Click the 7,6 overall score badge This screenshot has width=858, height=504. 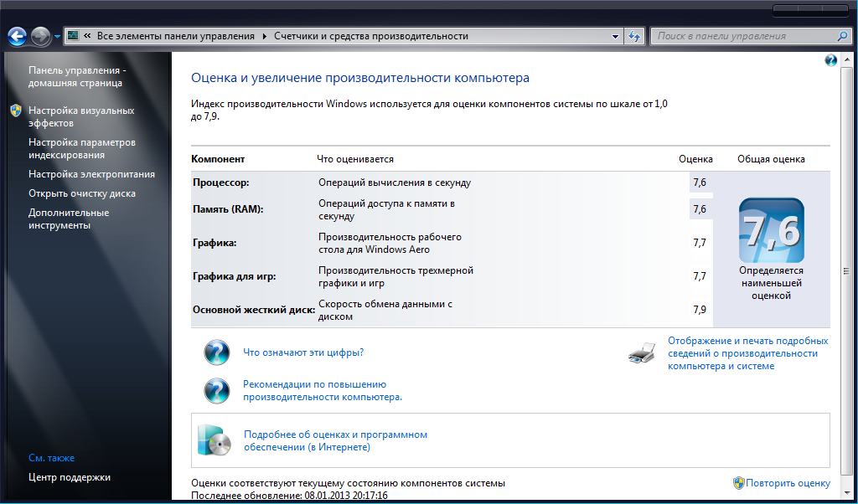tap(772, 231)
